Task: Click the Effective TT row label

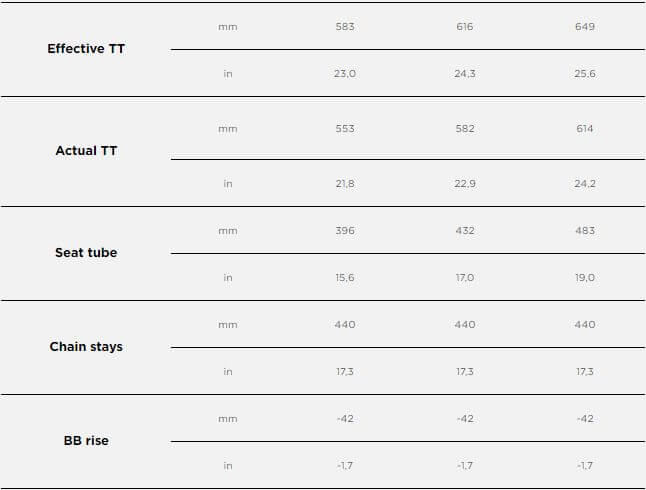Action: [x=86, y=49]
